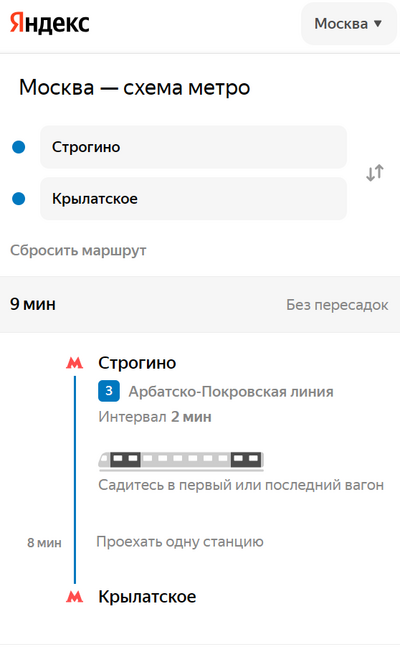Open the Москва city dropdown

click(x=348, y=24)
